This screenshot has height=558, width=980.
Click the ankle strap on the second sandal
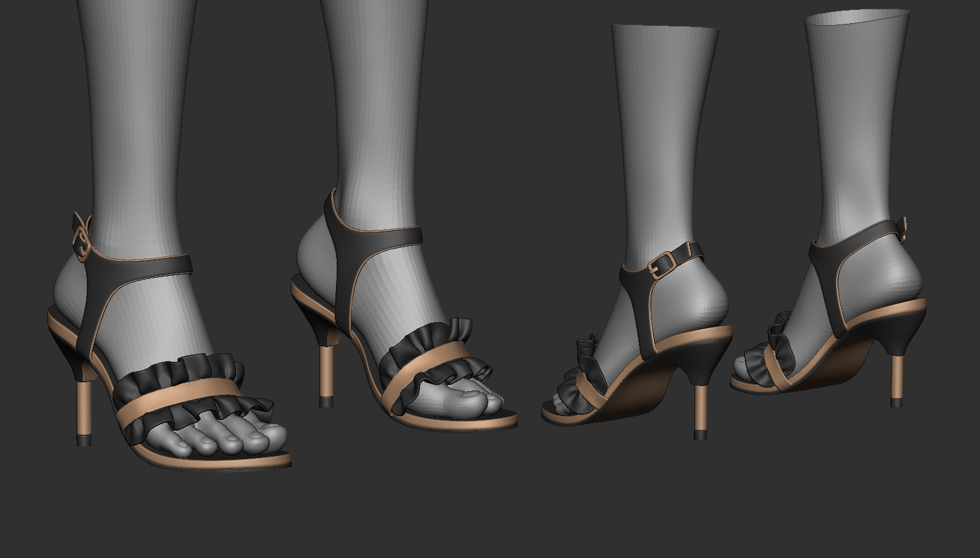(x=378, y=239)
